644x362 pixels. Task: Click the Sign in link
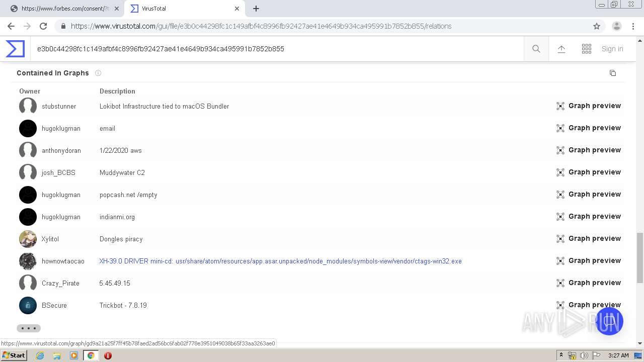pyautogui.click(x=612, y=49)
